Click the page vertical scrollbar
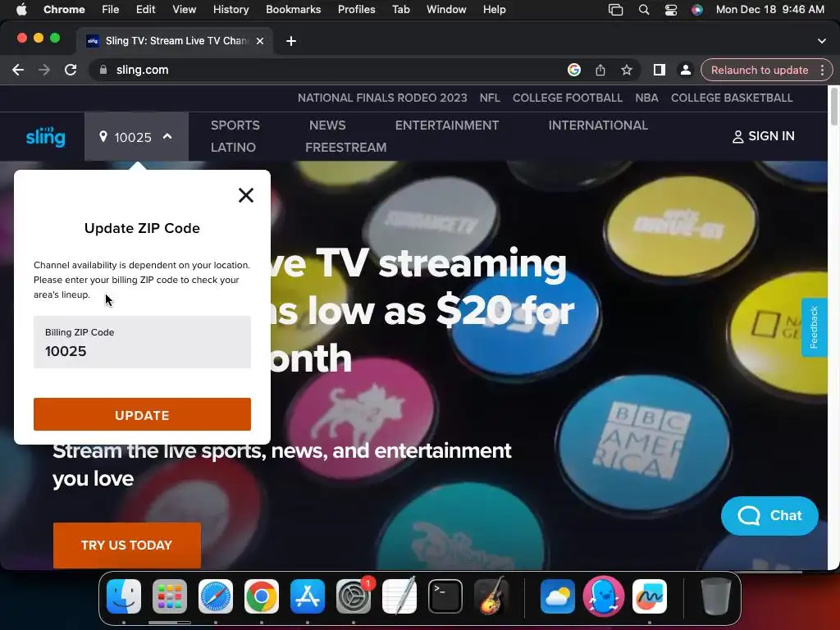 [833, 106]
